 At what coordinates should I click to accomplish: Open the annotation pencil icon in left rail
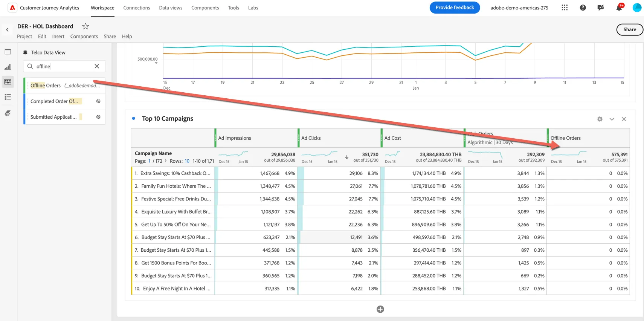click(x=8, y=113)
